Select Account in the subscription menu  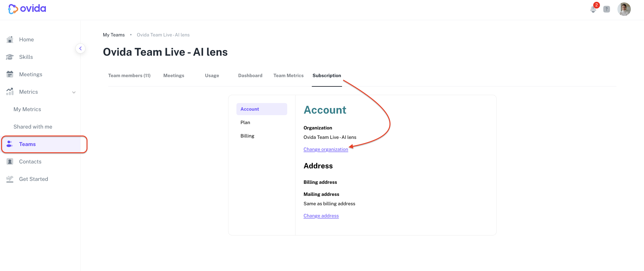tap(262, 109)
